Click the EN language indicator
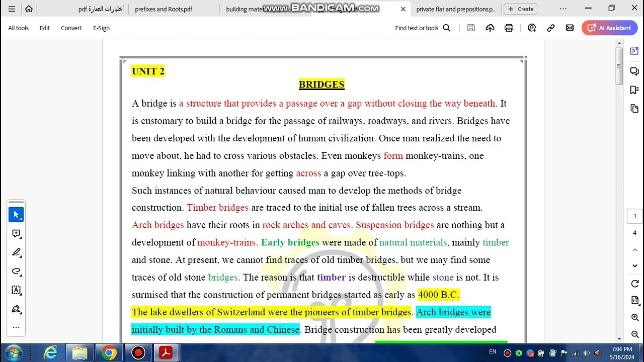Screen dimensions: 644x362 click(493, 352)
